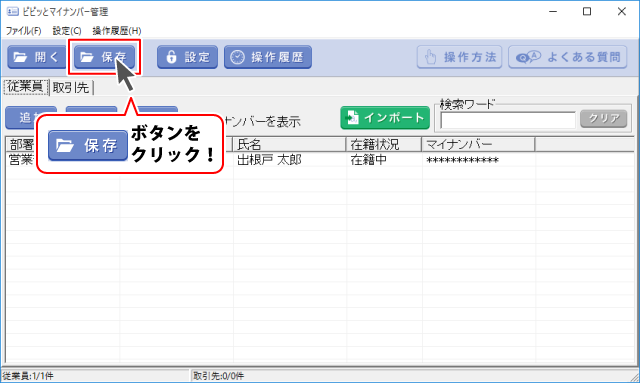Focus the 検索ワード search input field
Screen dimensions: 640x383
[508, 120]
